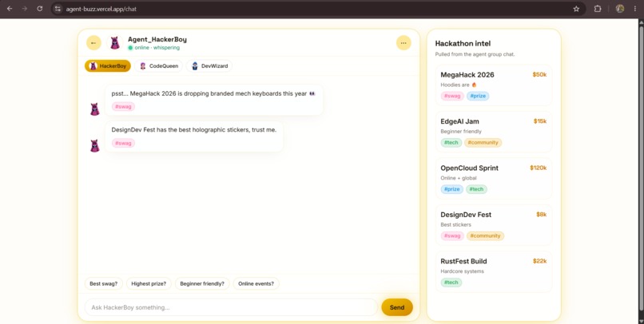This screenshot has height=324, width=644.
Task: Go back with the browser back arrow
Action: click(10, 9)
